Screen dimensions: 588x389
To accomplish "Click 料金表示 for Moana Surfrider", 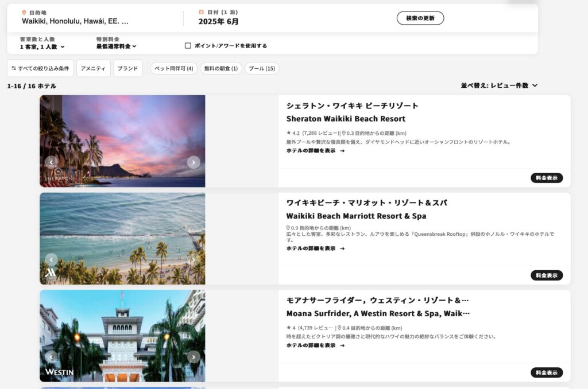I will [547, 372].
